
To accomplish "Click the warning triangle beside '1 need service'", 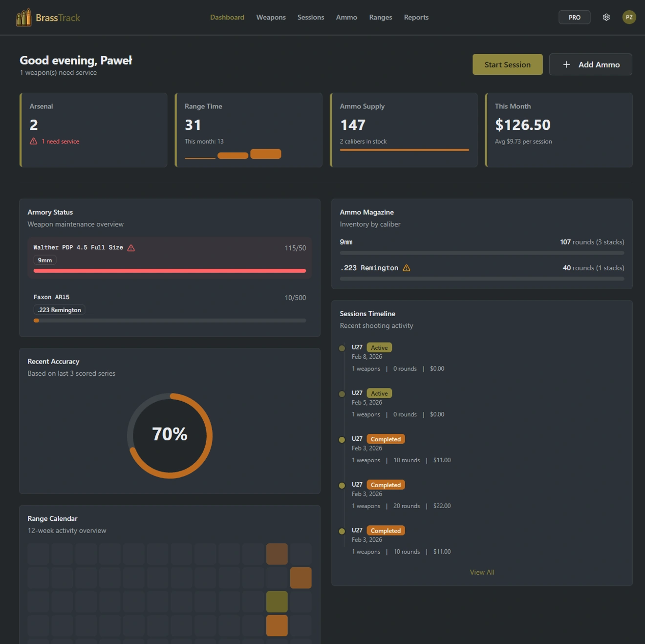I will [33, 141].
